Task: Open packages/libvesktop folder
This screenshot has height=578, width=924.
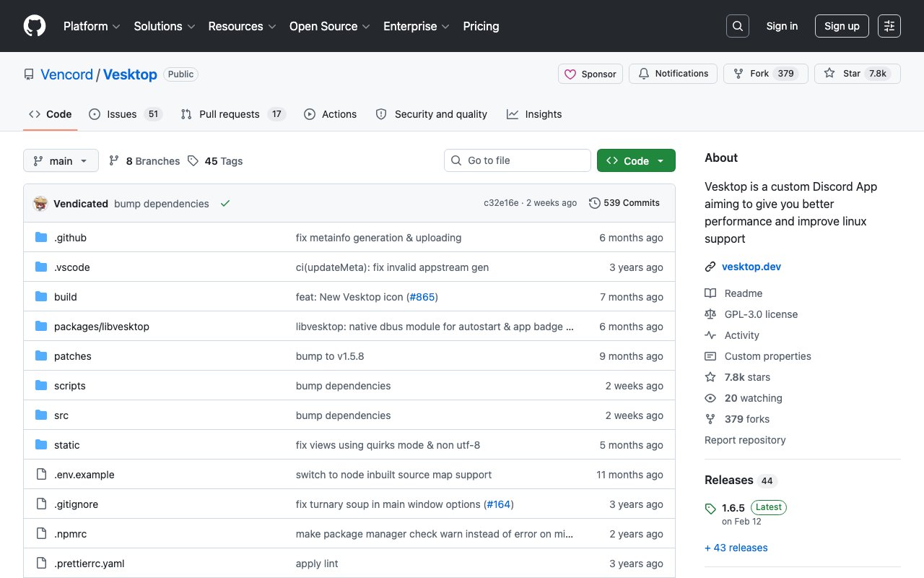Action: click(x=102, y=327)
